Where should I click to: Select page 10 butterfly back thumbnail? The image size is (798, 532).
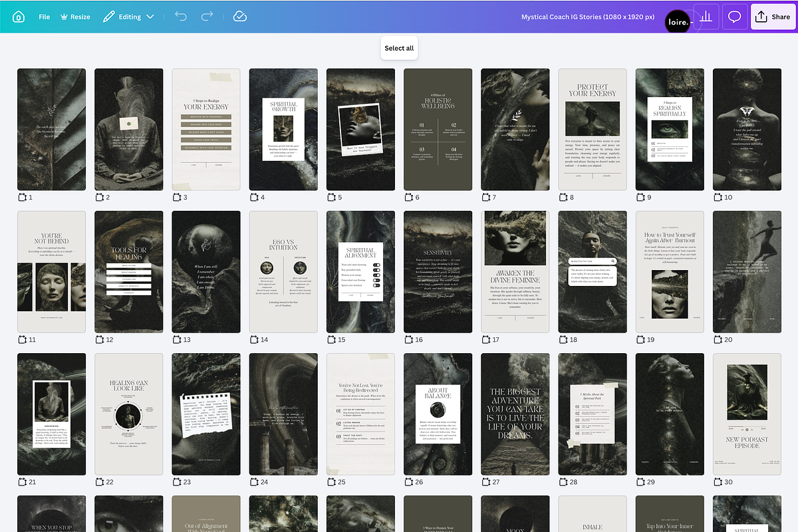[x=747, y=129]
